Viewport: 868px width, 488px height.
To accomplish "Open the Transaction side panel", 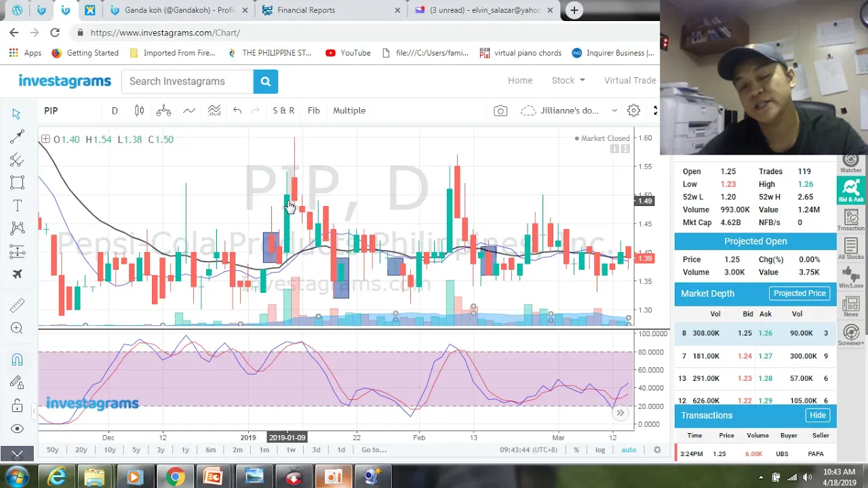I will coord(851,220).
